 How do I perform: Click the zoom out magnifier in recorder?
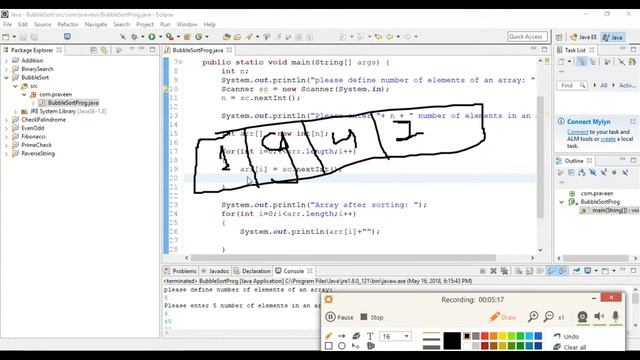point(549,316)
